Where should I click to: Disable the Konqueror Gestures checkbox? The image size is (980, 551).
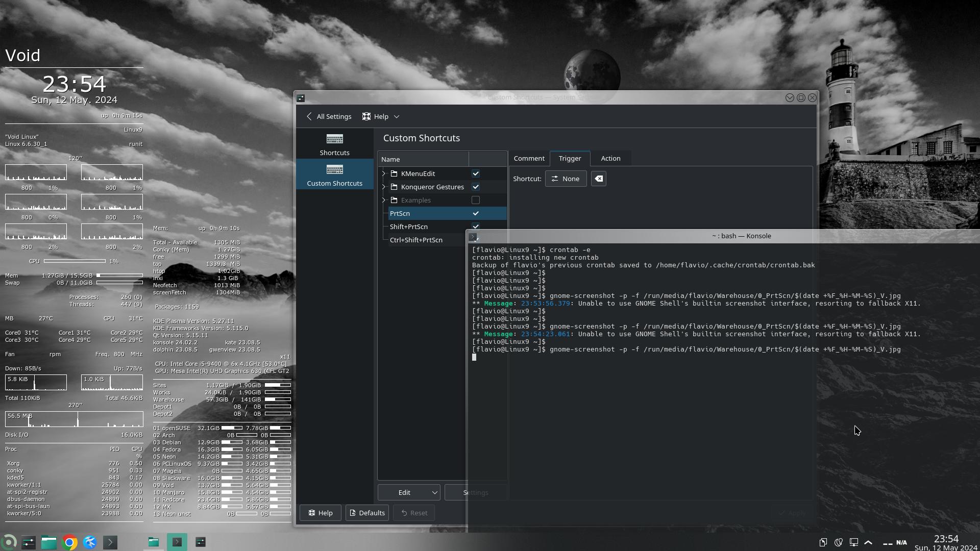pos(475,187)
